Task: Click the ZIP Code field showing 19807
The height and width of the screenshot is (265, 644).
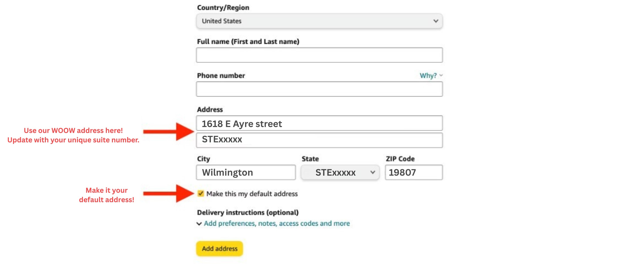Action: (413, 172)
